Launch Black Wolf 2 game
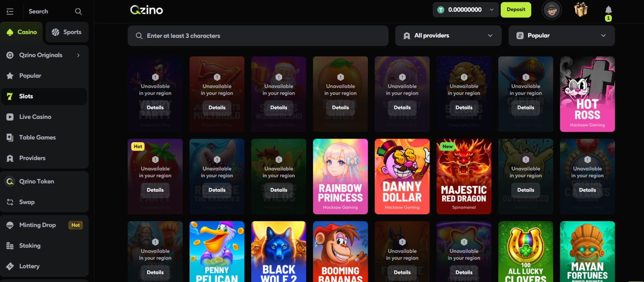 point(279,251)
